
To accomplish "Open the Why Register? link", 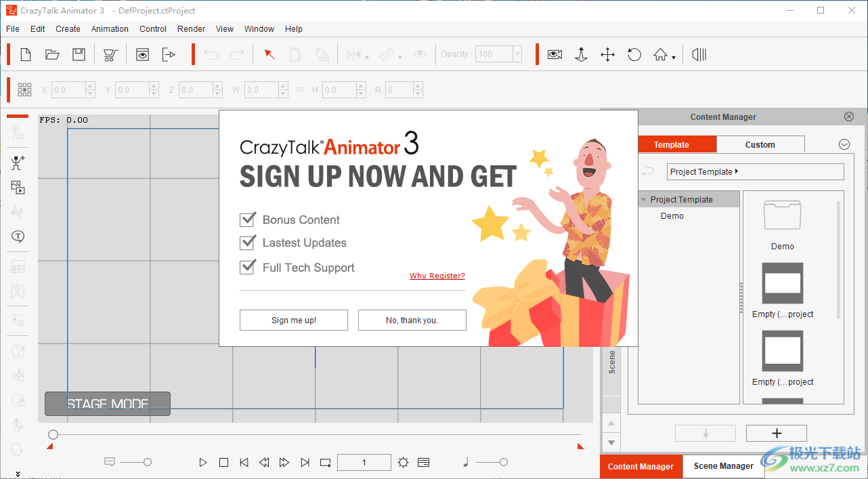I will [437, 276].
